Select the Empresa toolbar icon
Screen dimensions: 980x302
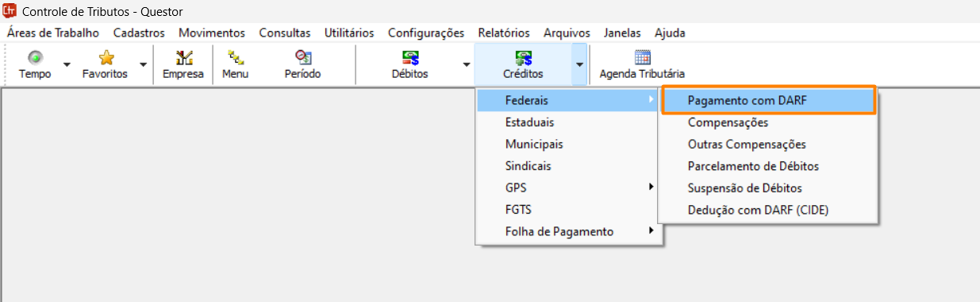tap(183, 57)
